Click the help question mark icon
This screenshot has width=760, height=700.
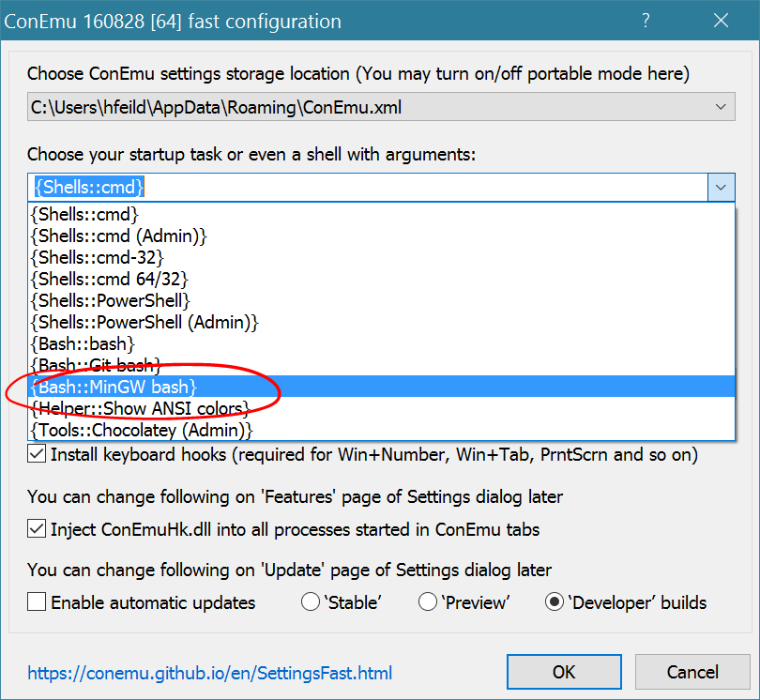(x=646, y=21)
